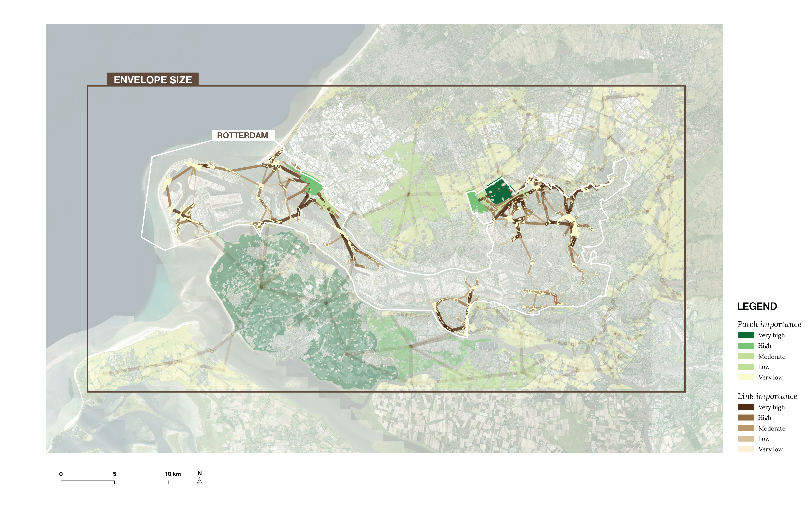The image size is (812, 526).
Task: Click the Very high link importance swatch
Action: tap(746, 407)
